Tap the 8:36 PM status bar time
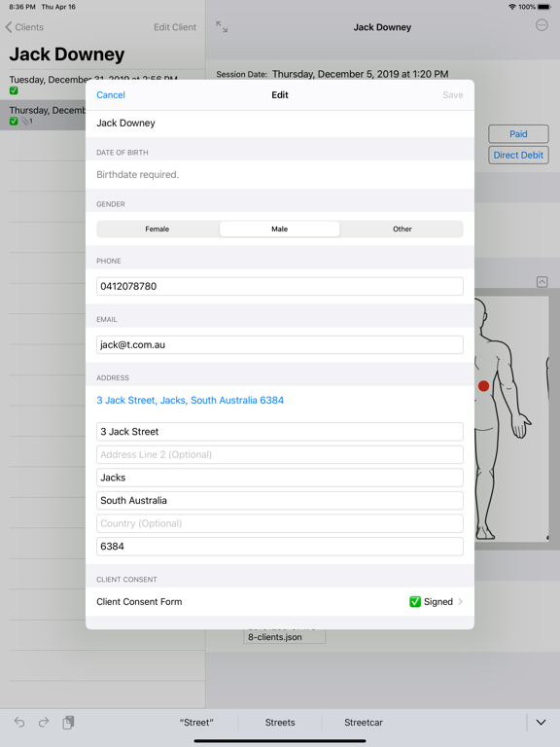Image resolution: width=560 pixels, height=747 pixels. pyautogui.click(x=22, y=7)
